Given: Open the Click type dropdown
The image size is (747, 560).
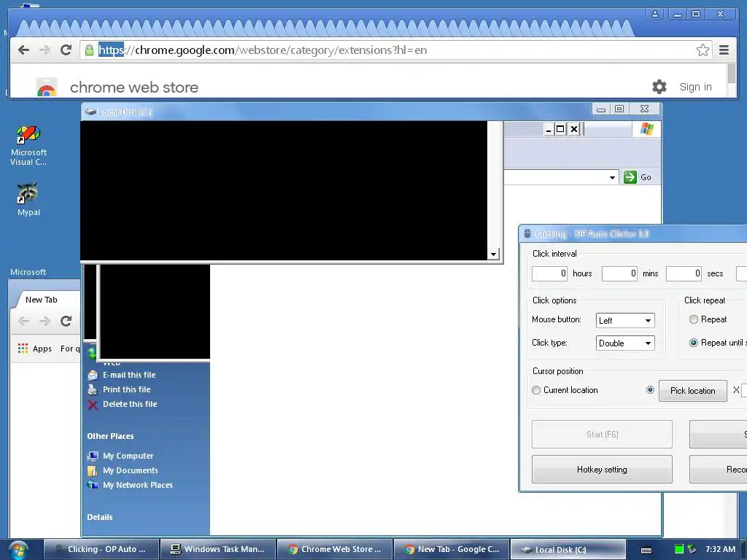Looking at the screenshot, I should tap(625, 343).
